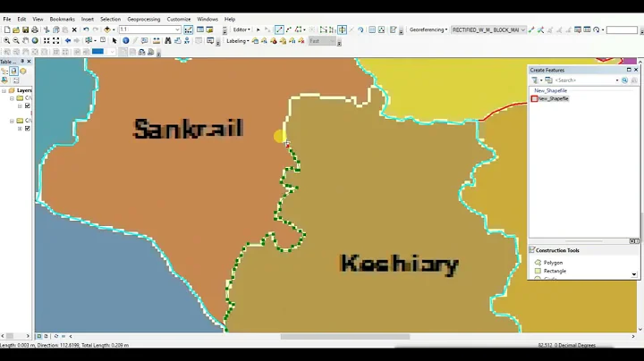Click the Delete X icon in toolbar

[74, 30]
